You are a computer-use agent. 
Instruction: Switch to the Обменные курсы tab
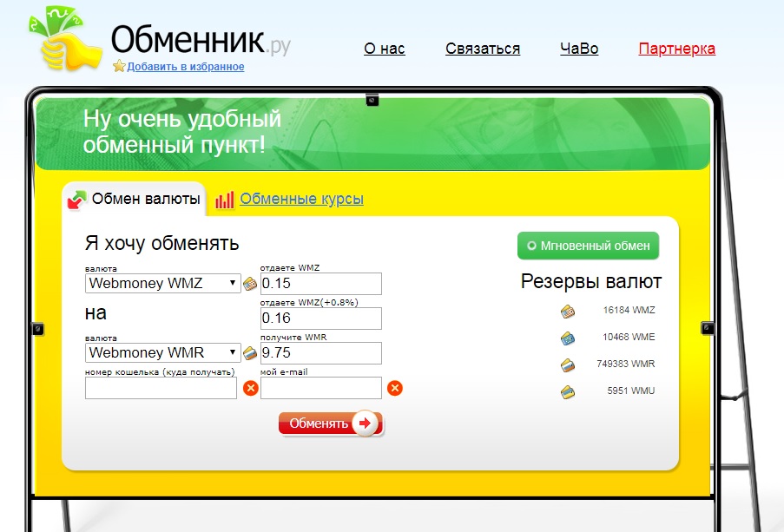tap(301, 199)
